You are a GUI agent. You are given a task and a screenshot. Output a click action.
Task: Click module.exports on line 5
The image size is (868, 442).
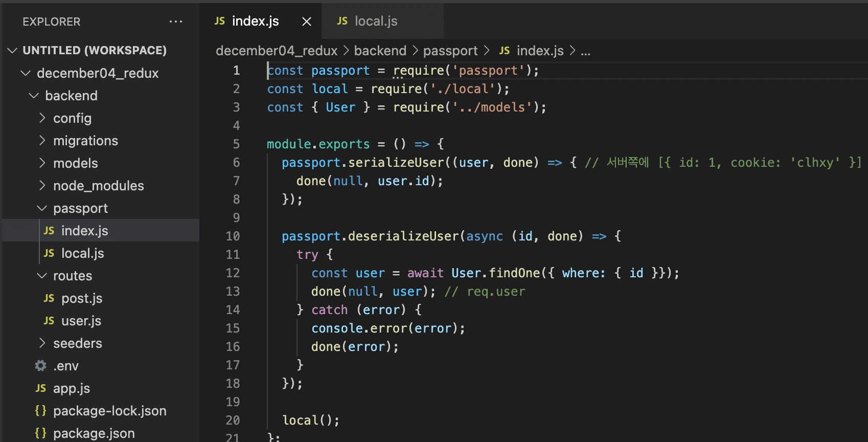point(318,144)
